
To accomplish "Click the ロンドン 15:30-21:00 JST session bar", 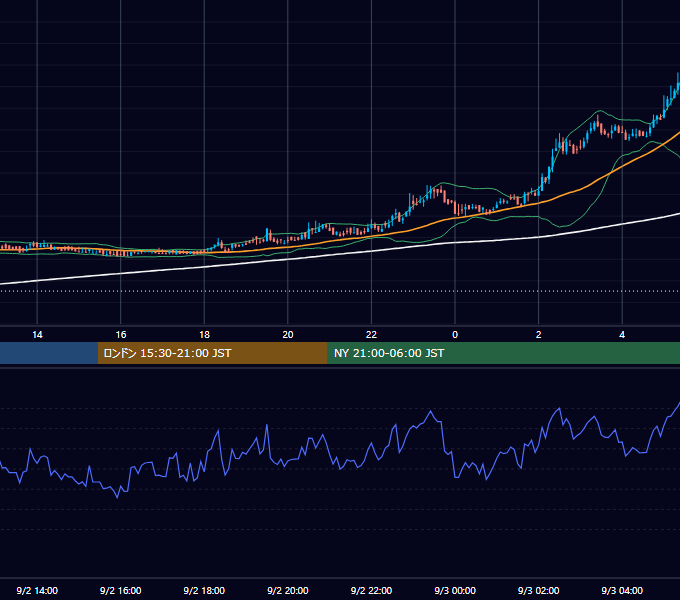I will (212, 353).
